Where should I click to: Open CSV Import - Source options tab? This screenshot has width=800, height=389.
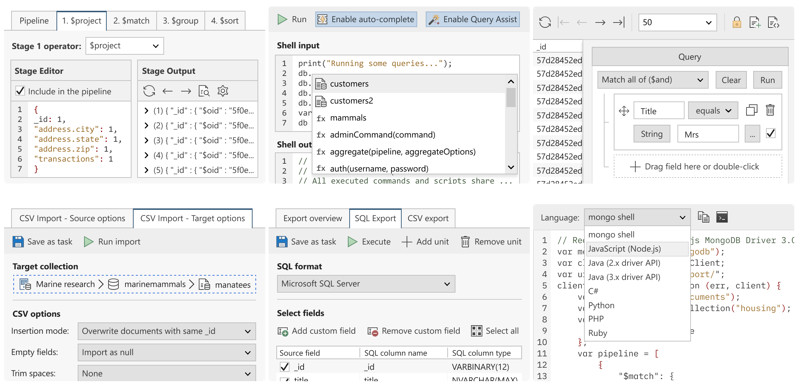coord(72,218)
